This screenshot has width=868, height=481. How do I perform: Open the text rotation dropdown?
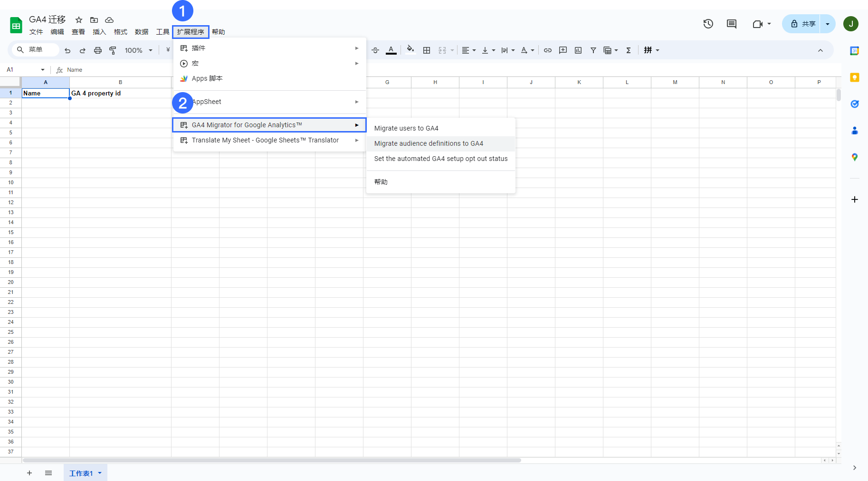528,50
